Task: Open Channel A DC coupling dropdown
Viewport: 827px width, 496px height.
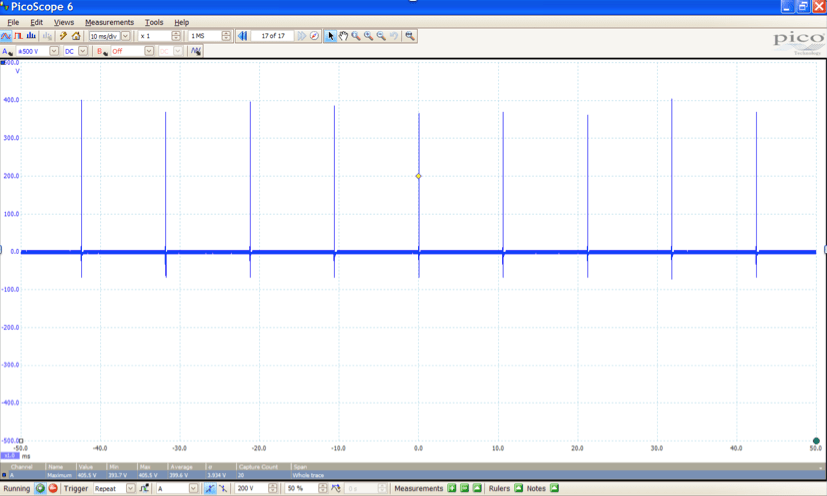Action: 83,51
